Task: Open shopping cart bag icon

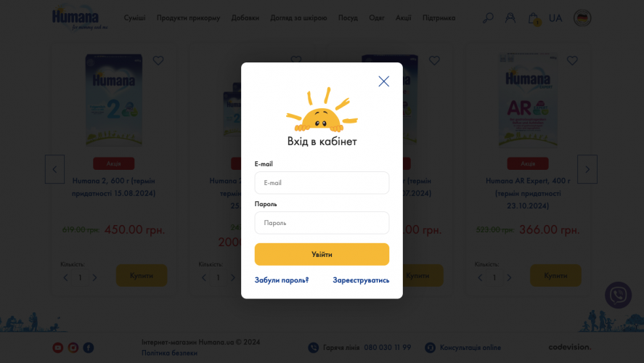Action: [x=534, y=18]
